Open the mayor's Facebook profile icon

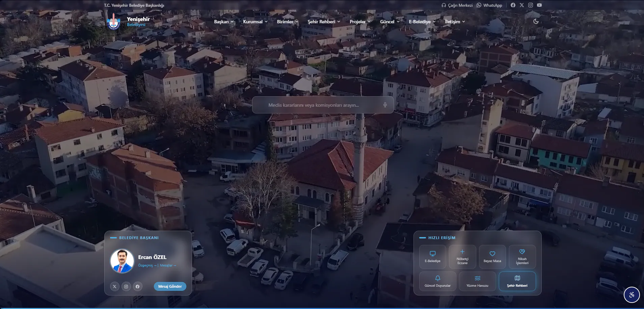tap(138, 286)
